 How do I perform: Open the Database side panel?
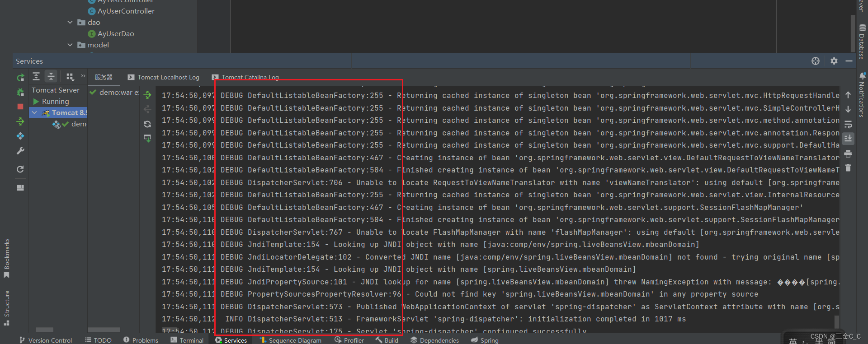[862, 42]
